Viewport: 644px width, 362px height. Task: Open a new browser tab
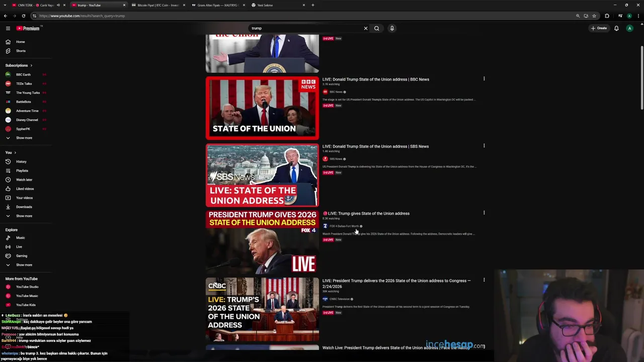(x=313, y=5)
